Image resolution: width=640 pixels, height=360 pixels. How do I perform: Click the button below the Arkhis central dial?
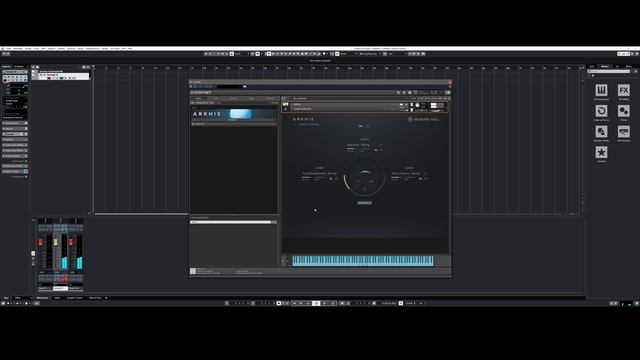[x=364, y=203]
